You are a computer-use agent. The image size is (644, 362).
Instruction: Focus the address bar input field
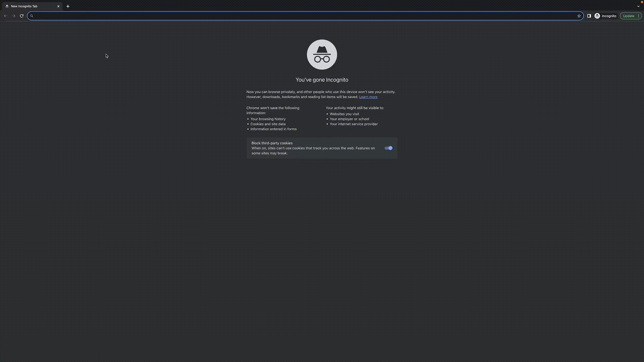pyautogui.click(x=302, y=16)
